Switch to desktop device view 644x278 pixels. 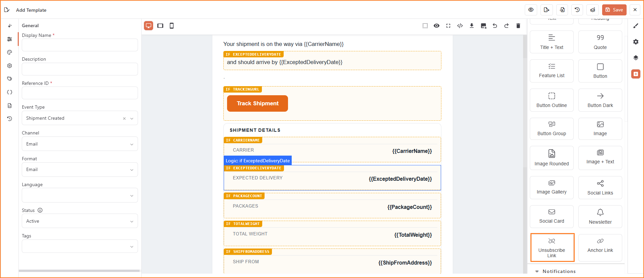[149, 25]
